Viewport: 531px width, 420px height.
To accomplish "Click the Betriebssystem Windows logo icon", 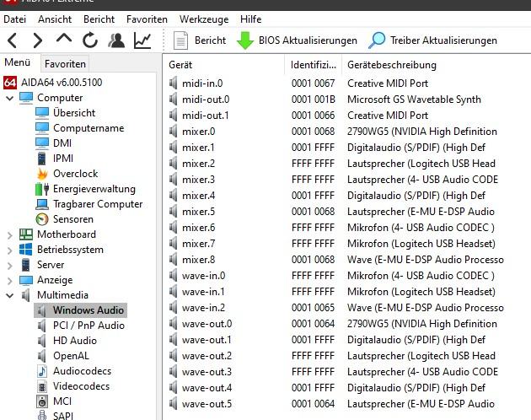I will [x=26, y=250].
